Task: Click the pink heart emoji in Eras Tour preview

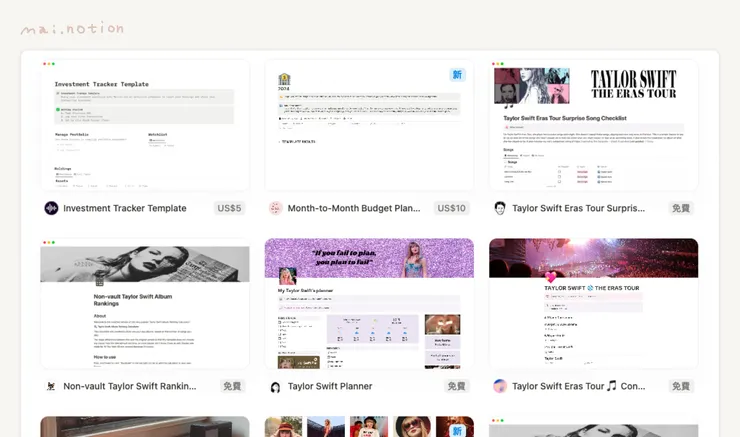Action: click(550, 277)
